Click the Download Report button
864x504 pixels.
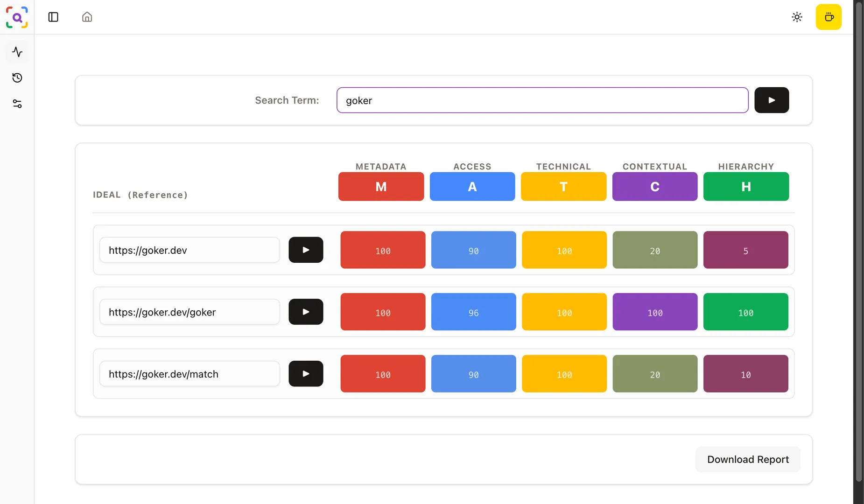(x=747, y=459)
